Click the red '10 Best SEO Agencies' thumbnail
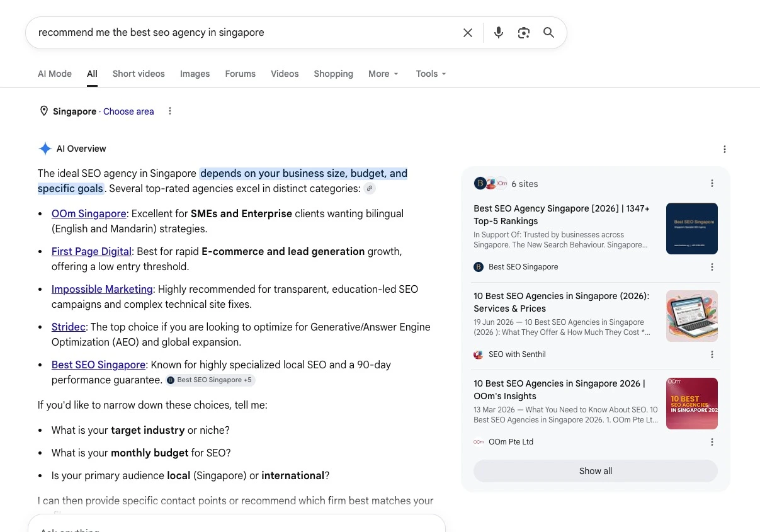760x532 pixels. [692, 404]
